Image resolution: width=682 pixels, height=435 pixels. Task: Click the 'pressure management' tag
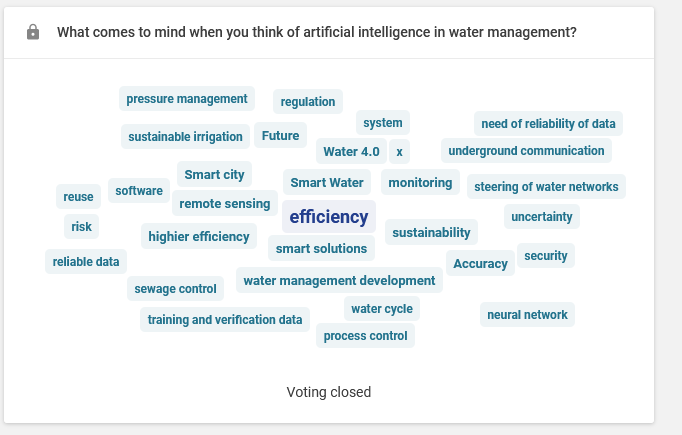(187, 99)
